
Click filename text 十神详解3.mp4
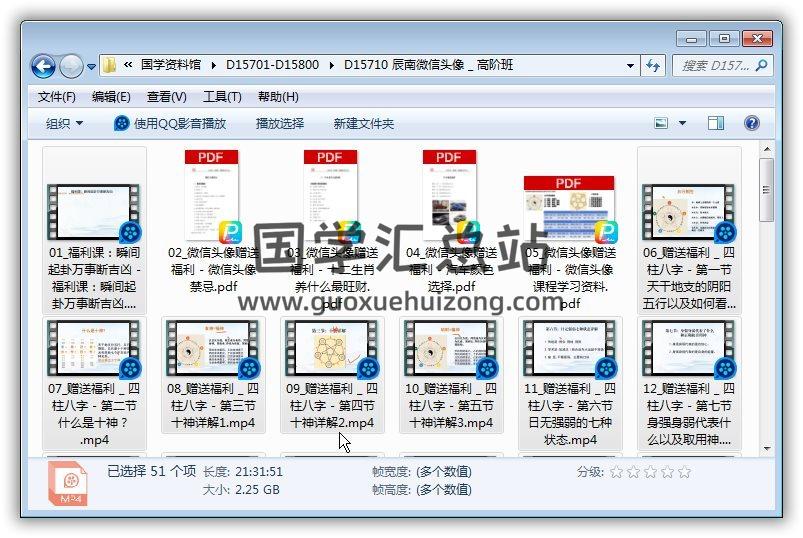point(451,423)
